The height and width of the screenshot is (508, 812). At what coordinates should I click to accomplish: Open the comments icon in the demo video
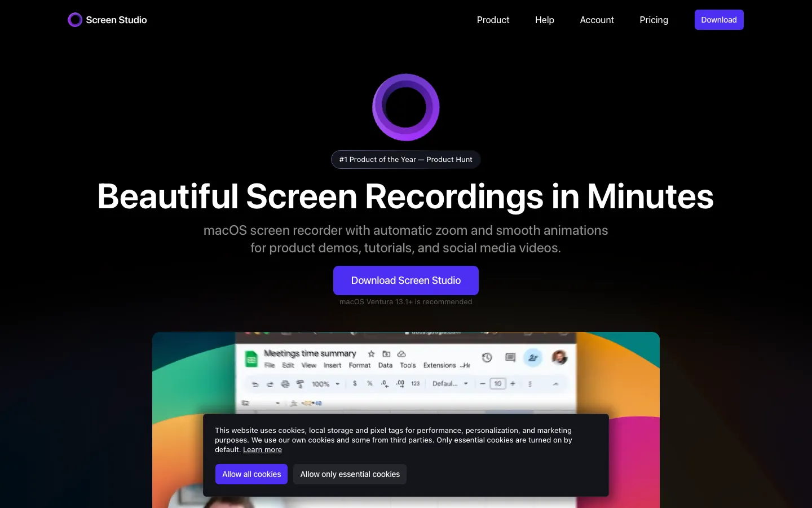tap(510, 357)
